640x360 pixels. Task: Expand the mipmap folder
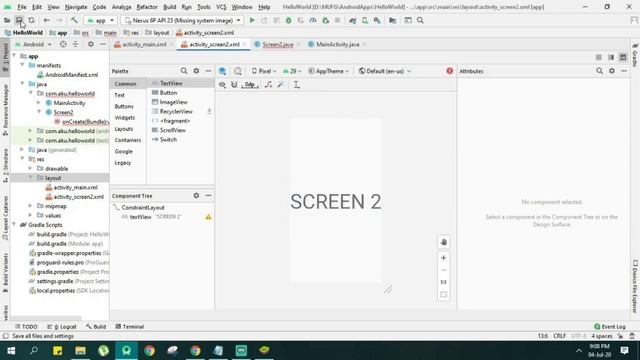tap(31, 206)
